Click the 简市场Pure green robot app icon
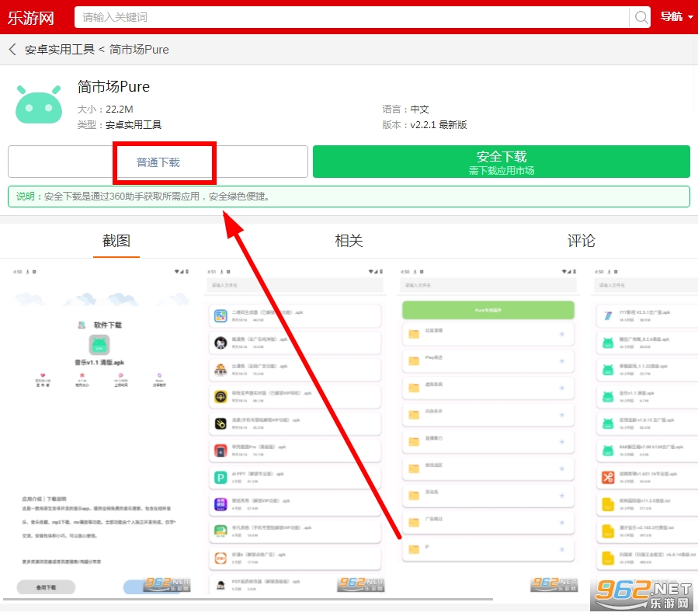This screenshot has height=616, width=698. 39,102
